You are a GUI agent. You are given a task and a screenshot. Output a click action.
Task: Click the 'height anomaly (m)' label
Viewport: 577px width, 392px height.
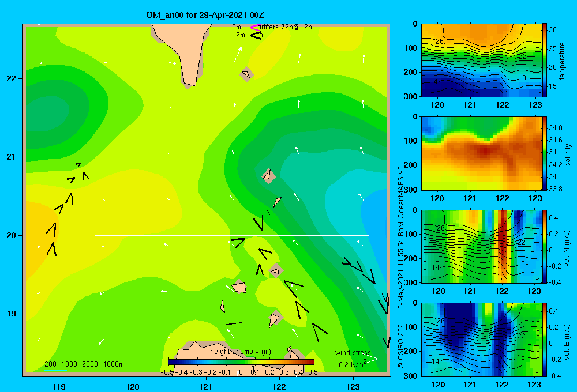pos(241,352)
